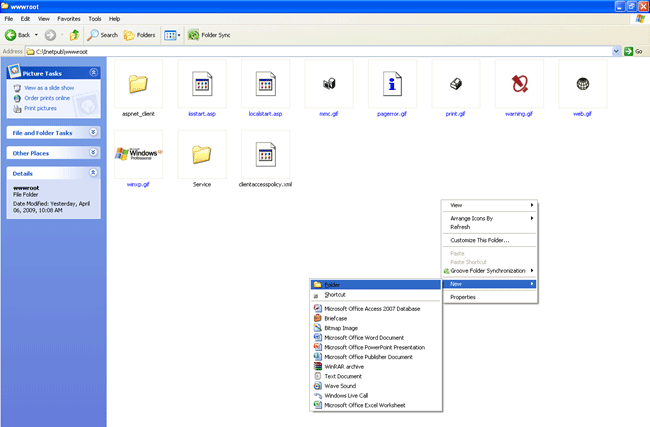
Task: Open Groove Folder Synchronization submenu
Action: coord(490,271)
